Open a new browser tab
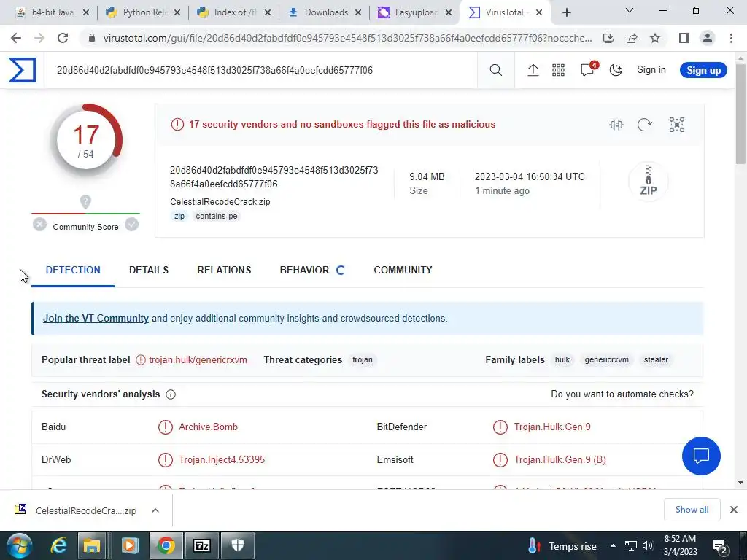This screenshot has height=560, width=747. [x=566, y=12]
